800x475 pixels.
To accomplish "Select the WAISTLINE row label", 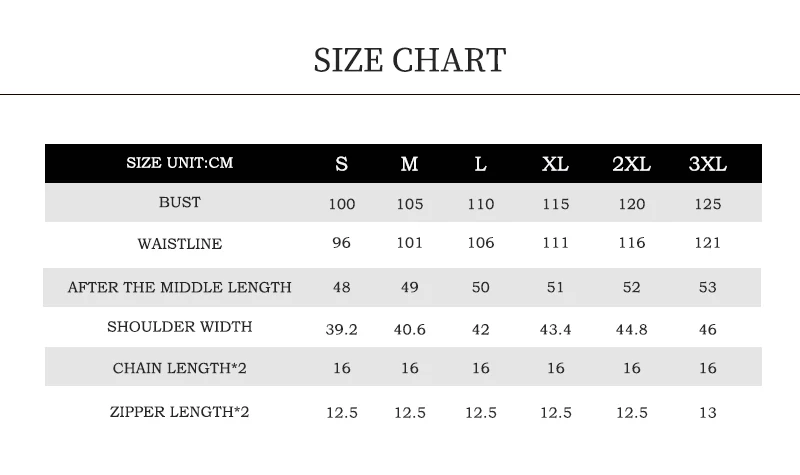I will pos(180,244).
